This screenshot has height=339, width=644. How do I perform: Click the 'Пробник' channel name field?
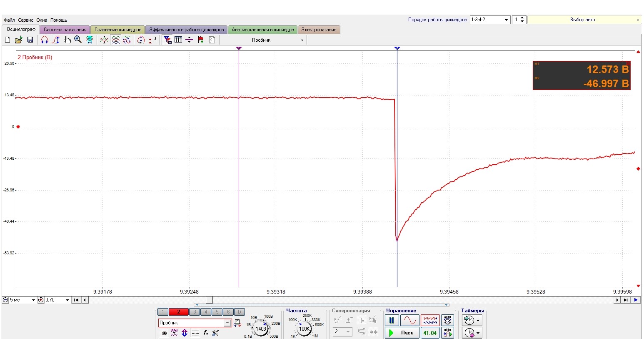click(191, 323)
